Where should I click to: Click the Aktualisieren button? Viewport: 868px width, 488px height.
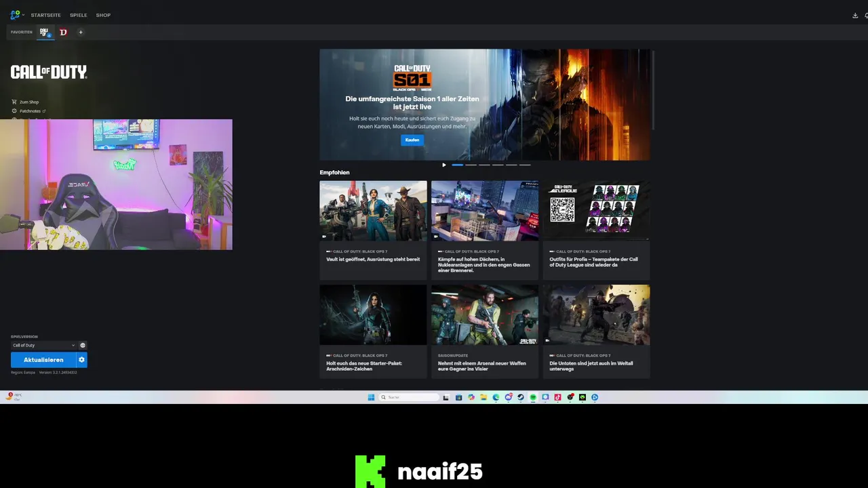(43, 360)
